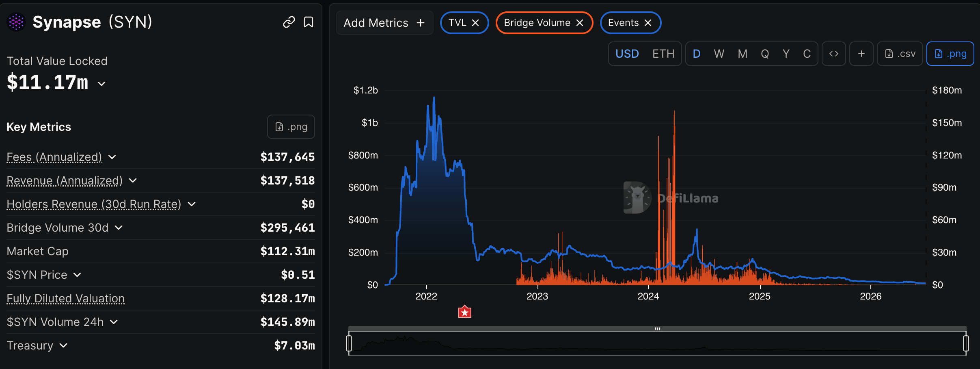Click the Bridge Volume 30d value $295,461
The width and height of the screenshot is (980, 369).
pos(287,228)
